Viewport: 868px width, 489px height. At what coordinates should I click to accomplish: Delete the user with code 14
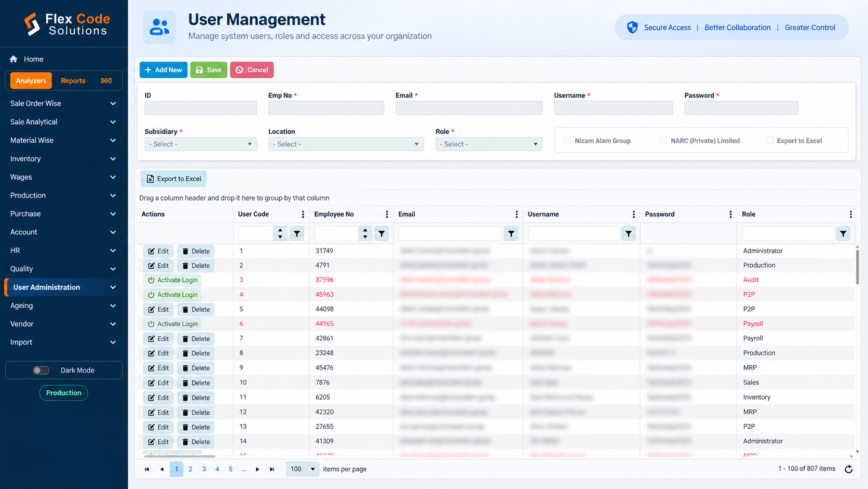coord(196,442)
